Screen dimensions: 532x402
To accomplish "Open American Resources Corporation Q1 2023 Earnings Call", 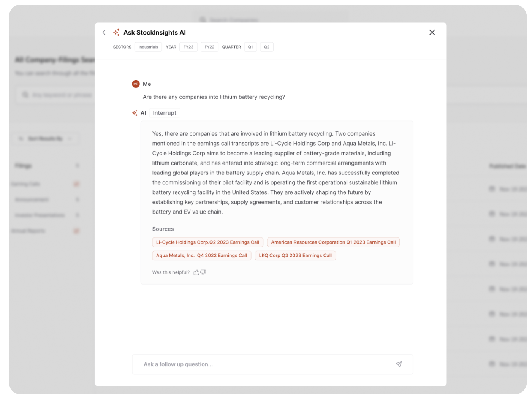I will tap(333, 242).
